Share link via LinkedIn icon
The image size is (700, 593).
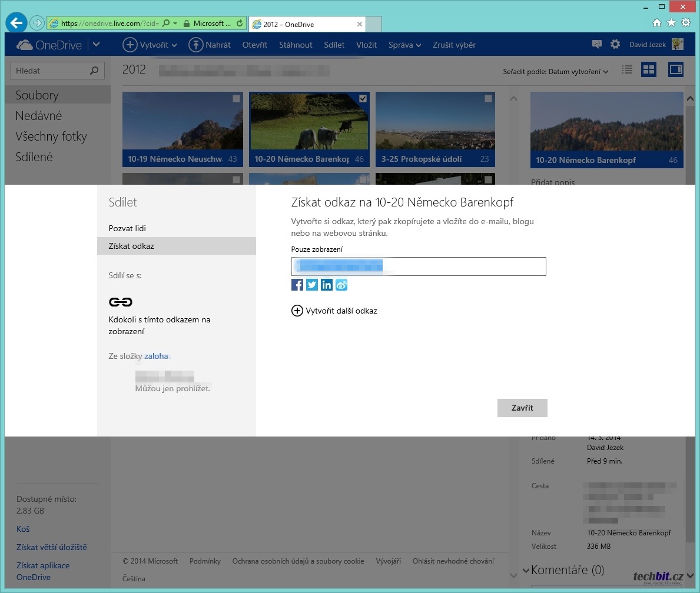(327, 285)
